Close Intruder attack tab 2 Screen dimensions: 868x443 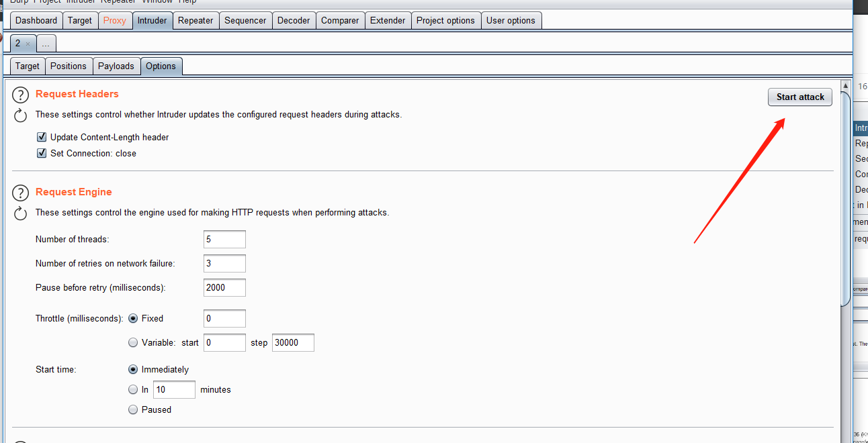28,44
